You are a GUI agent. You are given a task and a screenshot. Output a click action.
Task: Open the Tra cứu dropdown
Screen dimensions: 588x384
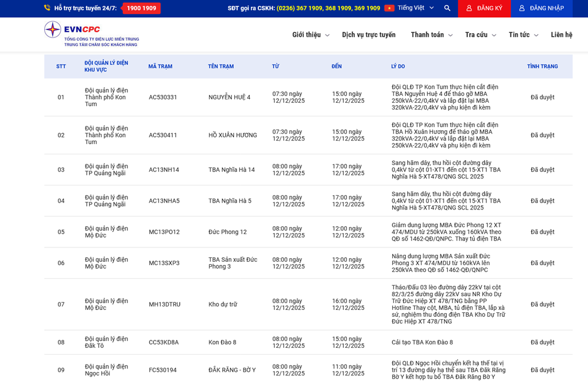480,35
